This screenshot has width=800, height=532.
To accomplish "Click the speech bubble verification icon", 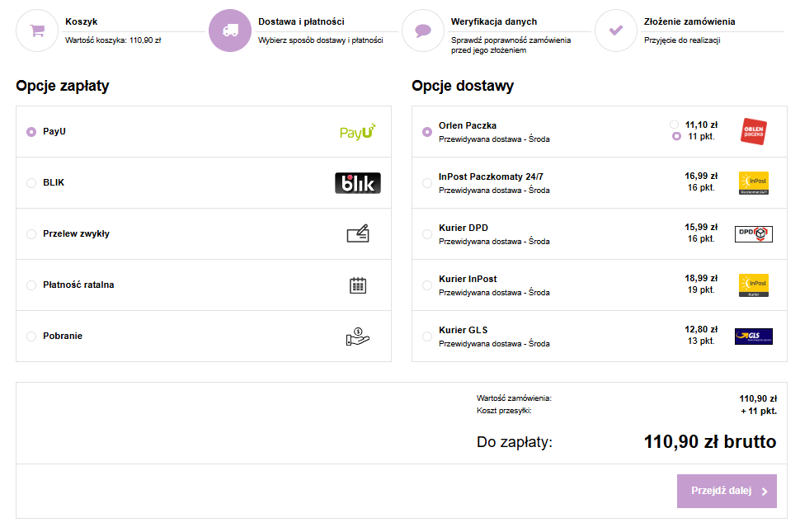I will pyautogui.click(x=423, y=31).
